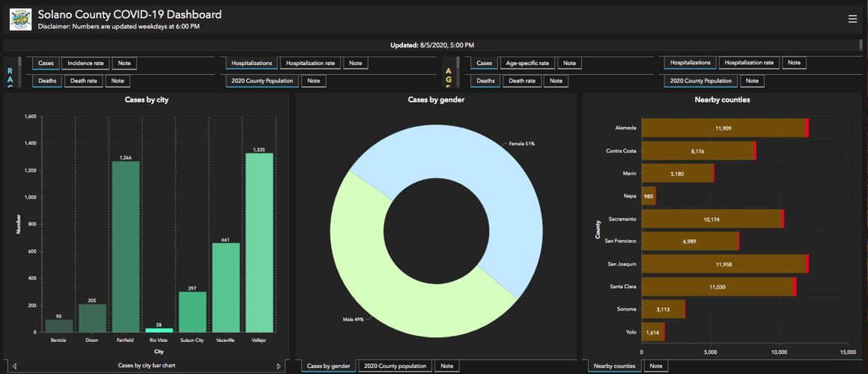Click the small Rio Vista bar

(x=159, y=330)
